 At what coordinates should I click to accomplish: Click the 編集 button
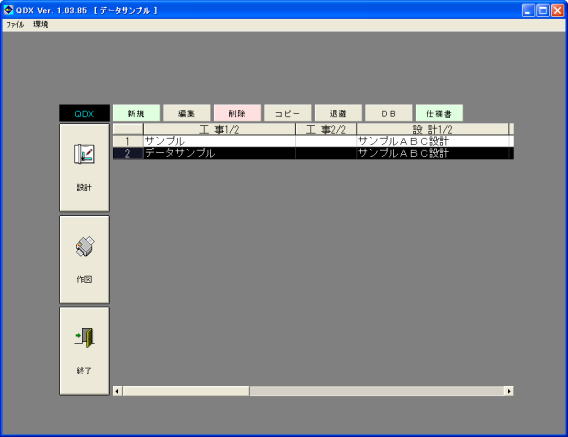pyautogui.click(x=187, y=113)
